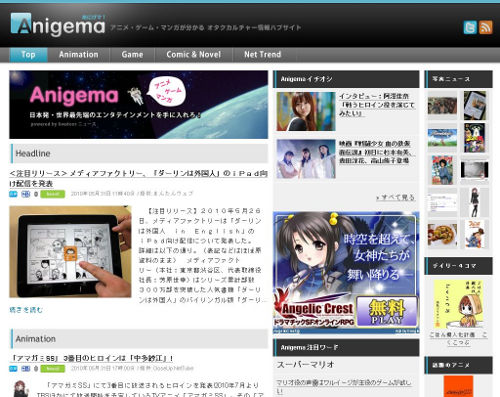Screen dimensions: 500x397
Task: Click the Angelic Crest advertisement banner
Action: coord(346,272)
